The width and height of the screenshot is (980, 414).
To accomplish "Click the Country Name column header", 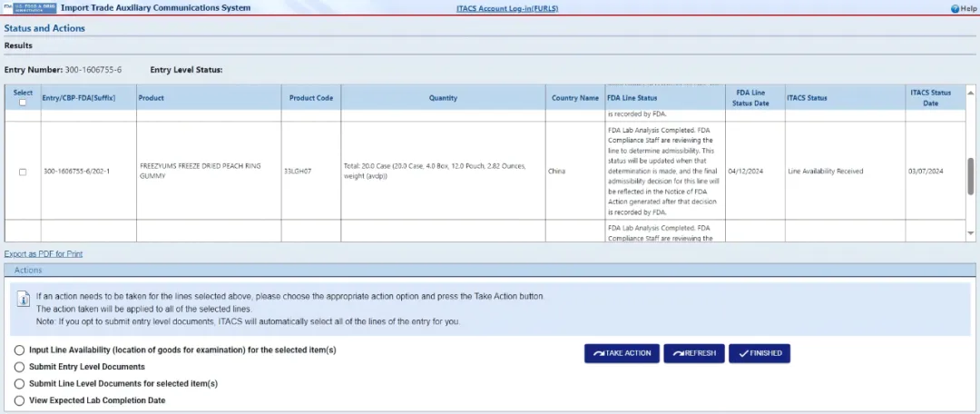I will [x=575, y=98].
